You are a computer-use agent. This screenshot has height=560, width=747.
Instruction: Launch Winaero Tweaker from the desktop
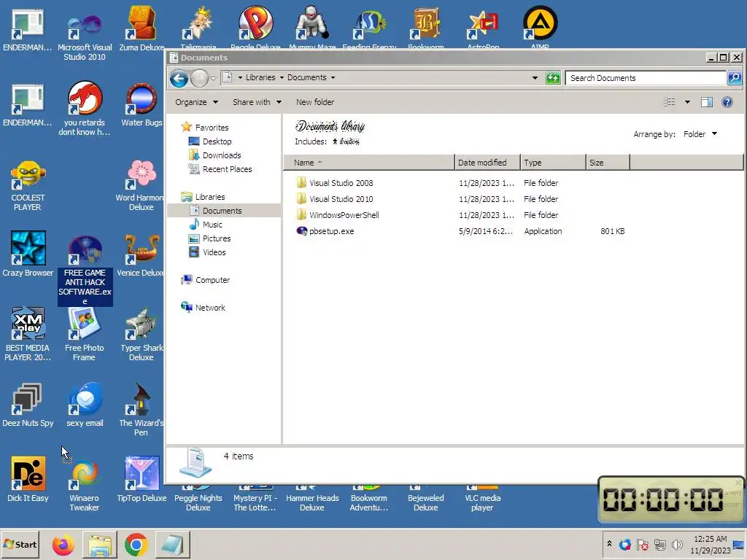click(x=85, y=484)
